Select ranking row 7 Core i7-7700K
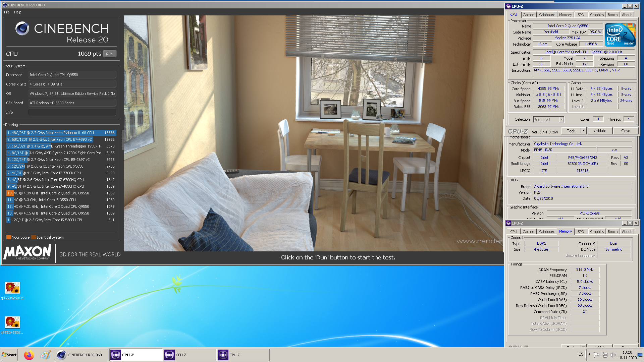Image resolution: width=644 pixels, height=362 pixels. [x=61, y=173]
